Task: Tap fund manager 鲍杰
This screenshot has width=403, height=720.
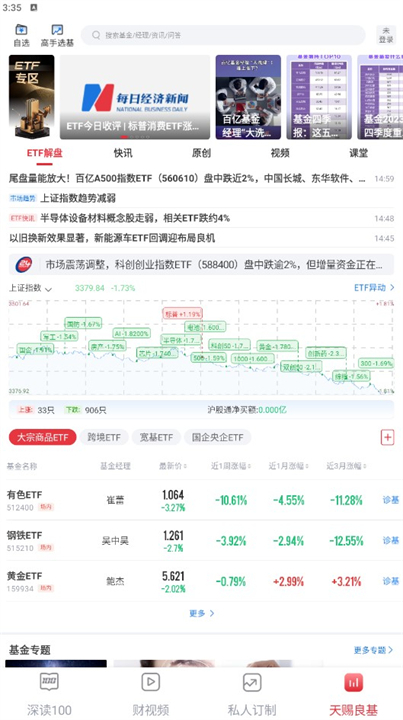Action: point(115,581)
